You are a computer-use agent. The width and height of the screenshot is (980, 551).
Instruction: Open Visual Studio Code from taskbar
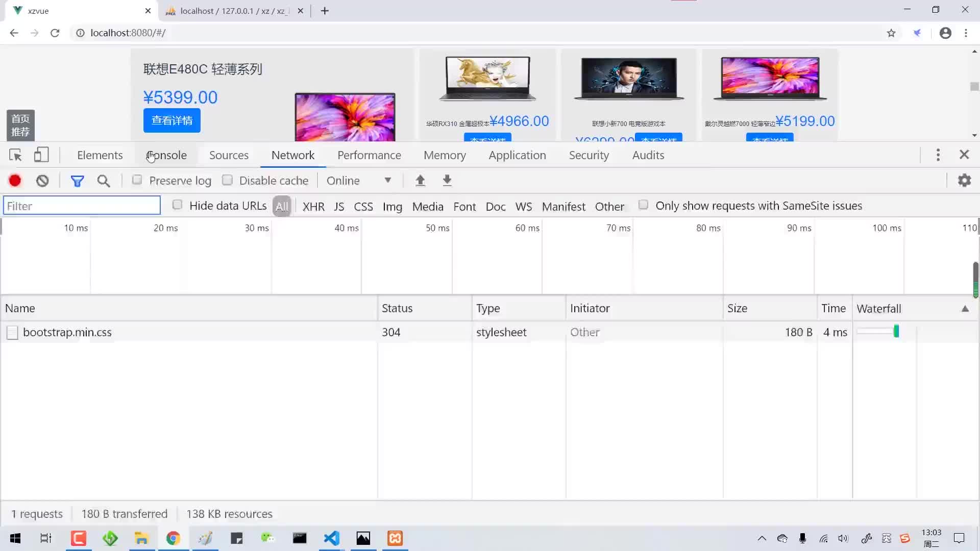pos(332,538)
